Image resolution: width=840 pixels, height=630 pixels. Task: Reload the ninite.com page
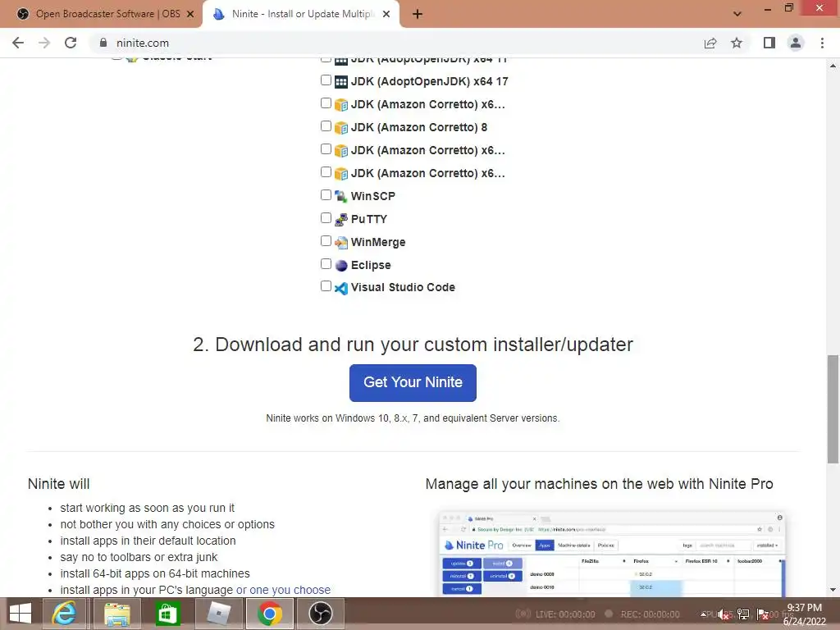pos(71,43)
